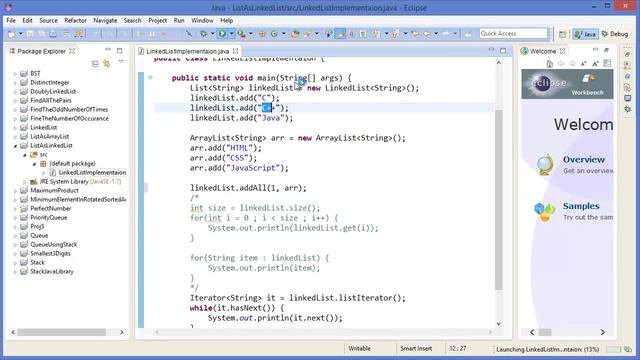This screenshot has width=640, height=360.
Task: Click the Open Perspective icon
Action: [x=562, y=34]
